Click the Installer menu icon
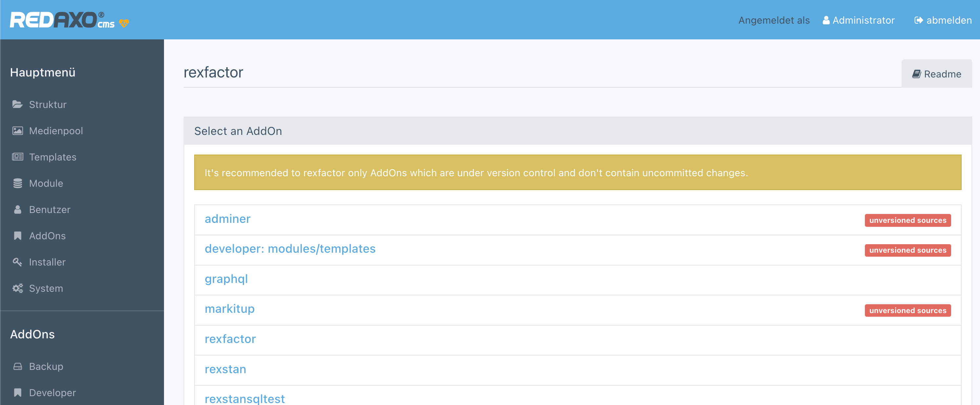The width and height of the screenshot is (980, 405). tap(17, 261)
